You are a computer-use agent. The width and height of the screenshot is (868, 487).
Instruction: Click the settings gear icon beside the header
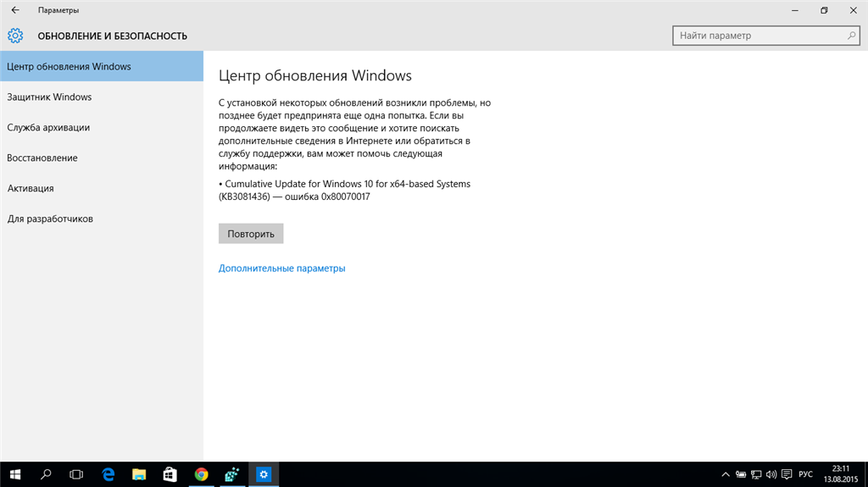pos(15,36)
